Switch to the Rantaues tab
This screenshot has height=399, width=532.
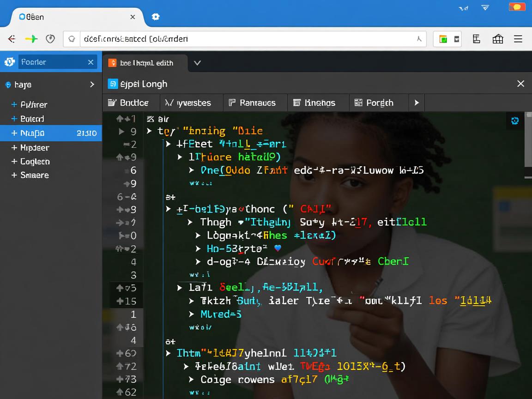pyautogui.click(x=253, y=103)
